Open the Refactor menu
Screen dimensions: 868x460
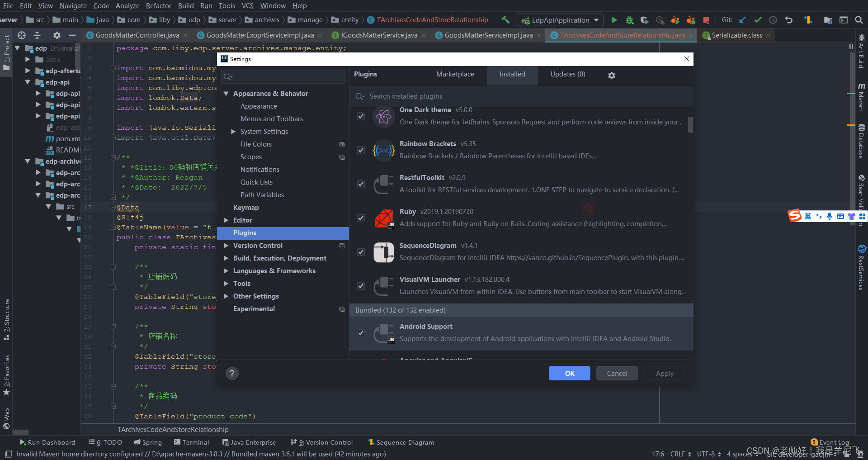pyautogui.click(x=158, y=5)
